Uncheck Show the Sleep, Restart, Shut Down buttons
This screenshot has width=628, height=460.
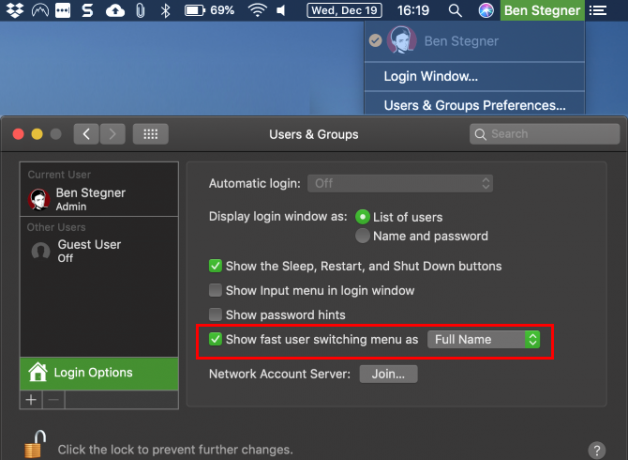(x=215, y=266)
